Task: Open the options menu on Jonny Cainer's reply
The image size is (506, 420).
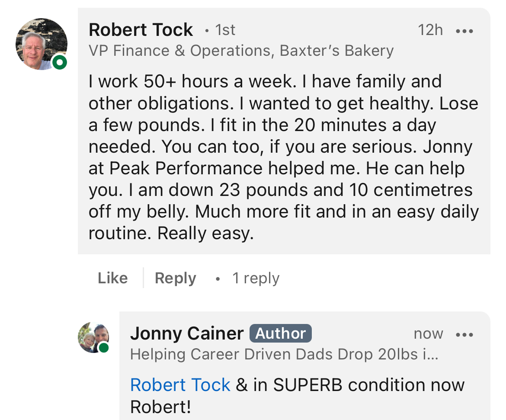Action: (464, 334)
